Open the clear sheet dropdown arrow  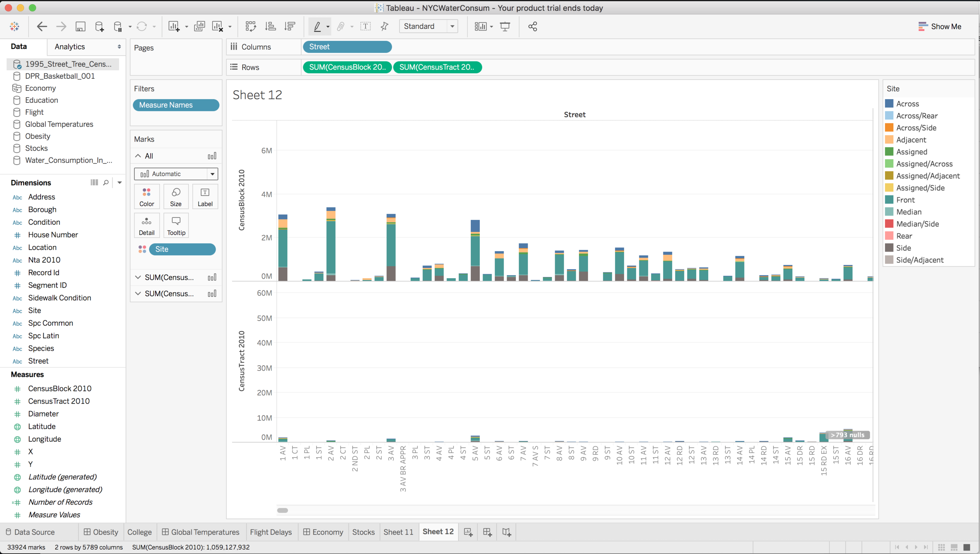pos(230,27)
